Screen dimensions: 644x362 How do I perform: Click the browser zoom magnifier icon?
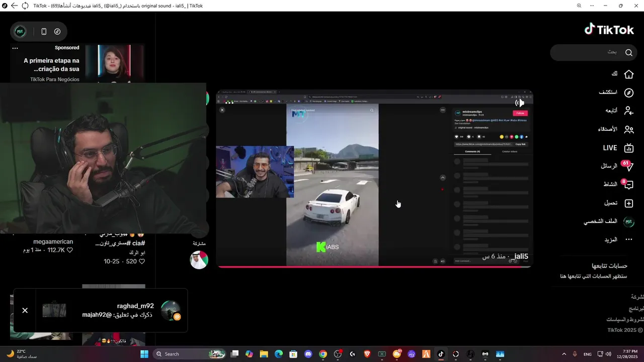[x=579, y=6]
